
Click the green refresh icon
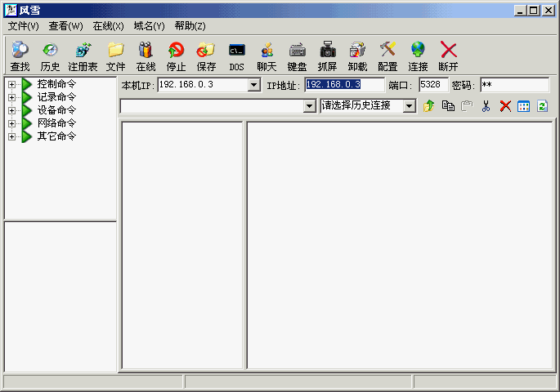(x=542, y=106)
